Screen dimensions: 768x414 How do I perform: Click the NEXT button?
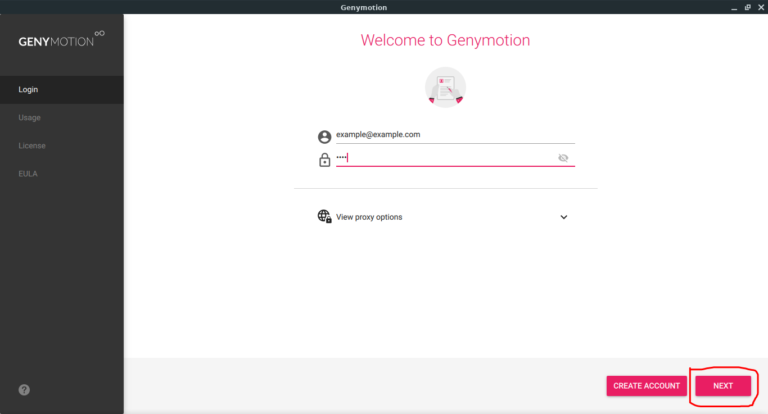[x=723, y=386]
